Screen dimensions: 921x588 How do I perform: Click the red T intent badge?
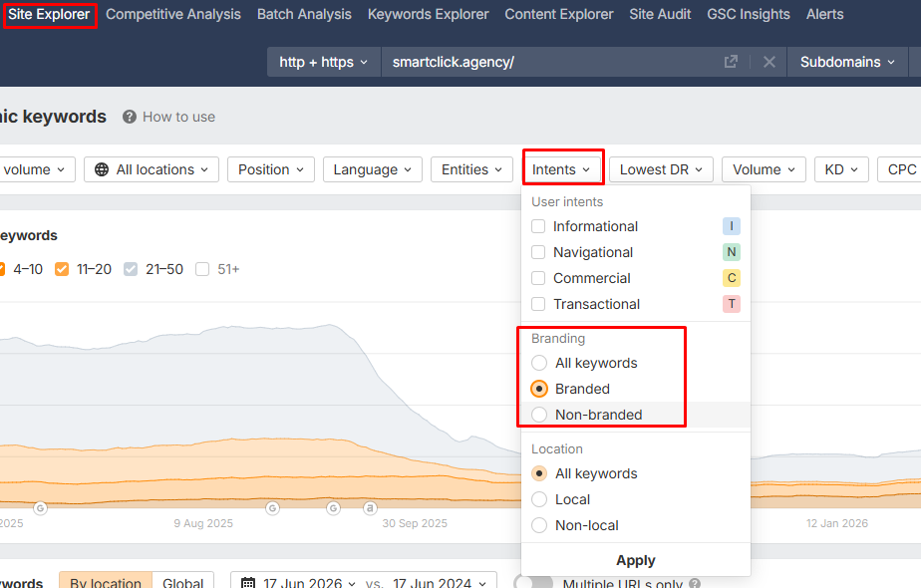(732, 304)
